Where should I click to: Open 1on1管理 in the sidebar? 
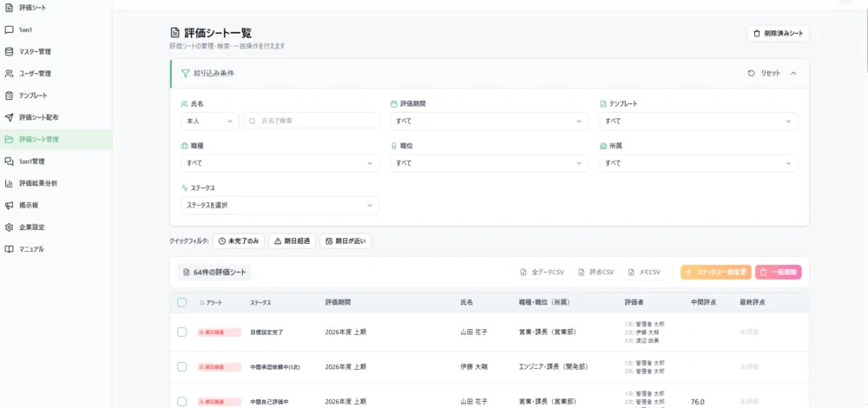pos(56,161)
